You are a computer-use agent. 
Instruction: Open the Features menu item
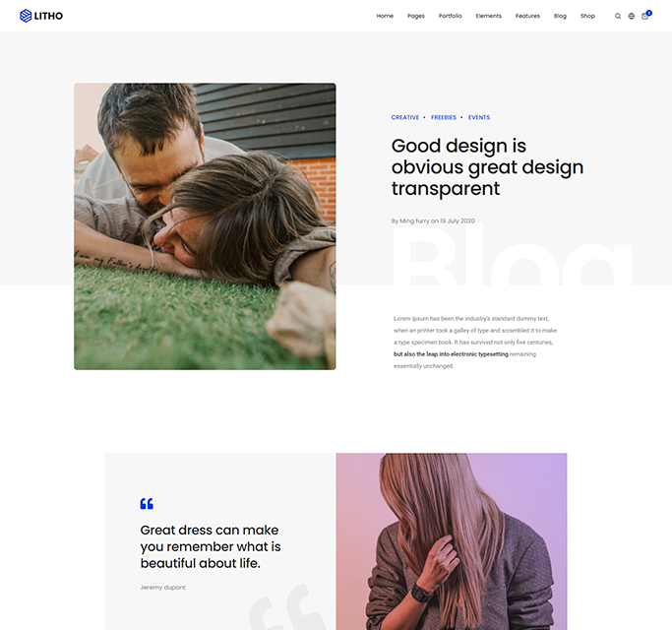(527, 16)
